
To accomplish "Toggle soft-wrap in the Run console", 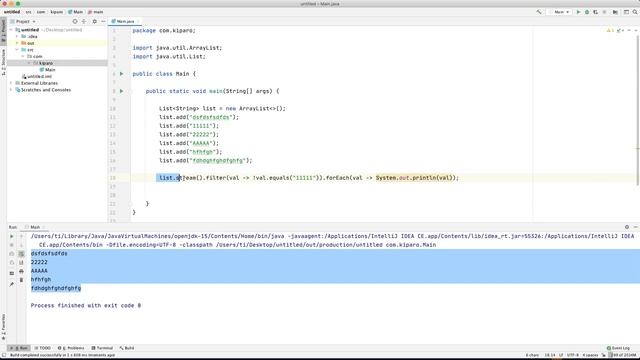I will 21,254.
